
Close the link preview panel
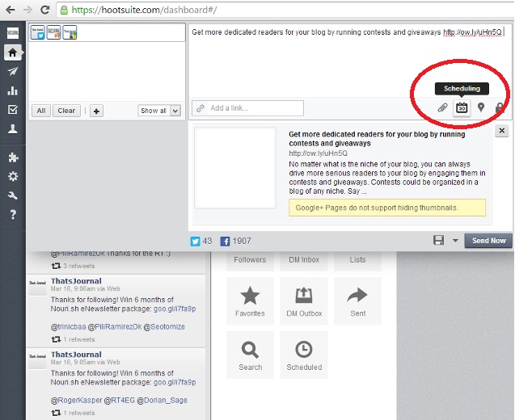pyautogui.click(x=501, y=131)
